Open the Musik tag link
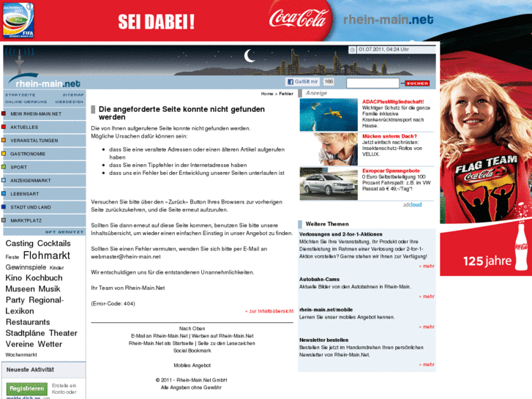Screen dimensions: 532x399 (x=48, y=289)
